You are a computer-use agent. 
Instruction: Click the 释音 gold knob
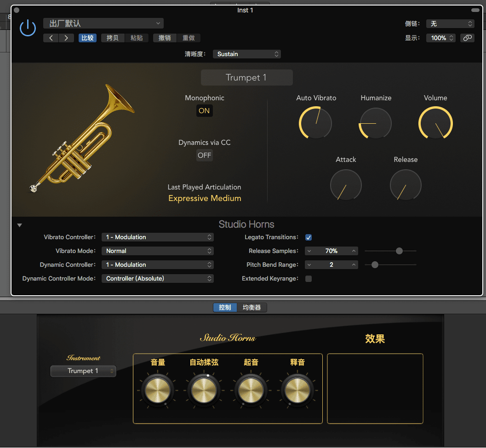click(x=297, y=390)
